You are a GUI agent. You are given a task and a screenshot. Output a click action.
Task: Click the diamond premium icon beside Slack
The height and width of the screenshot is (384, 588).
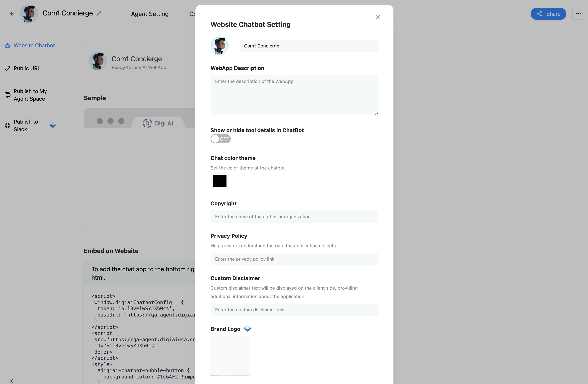pyautogui.click(x=53, y=125)
